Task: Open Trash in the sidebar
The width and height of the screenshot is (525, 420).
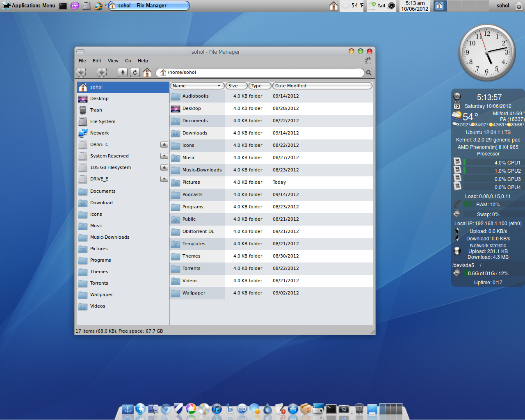Action: tap(96, 110)
